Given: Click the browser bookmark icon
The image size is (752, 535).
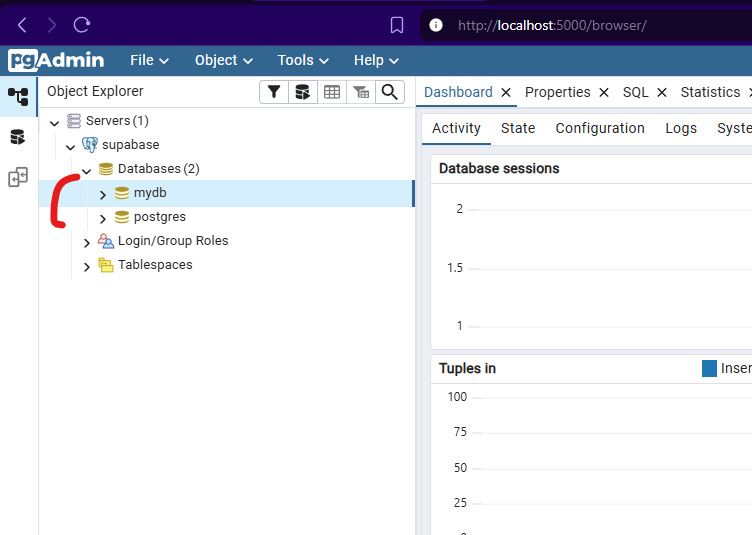Looking at the screenshot, I should (x=397, y=25).
